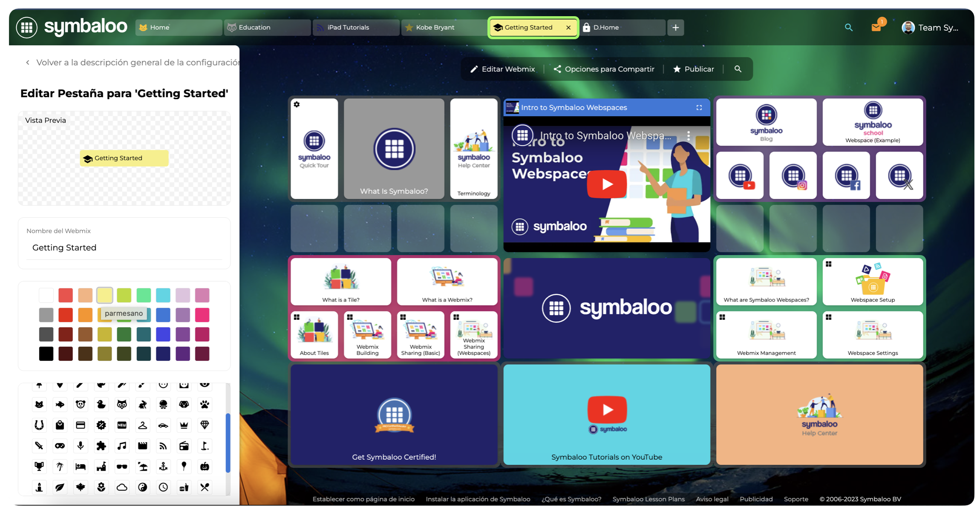Choose the yin-yang tab icon
The height and width of the screenshot is (512, 980).
click(143, 487)
